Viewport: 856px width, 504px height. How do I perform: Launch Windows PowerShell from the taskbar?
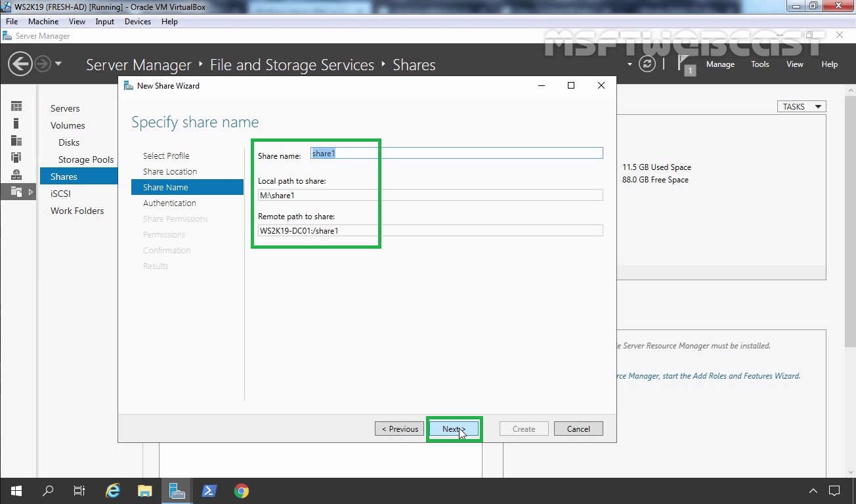tap(209, 490)
